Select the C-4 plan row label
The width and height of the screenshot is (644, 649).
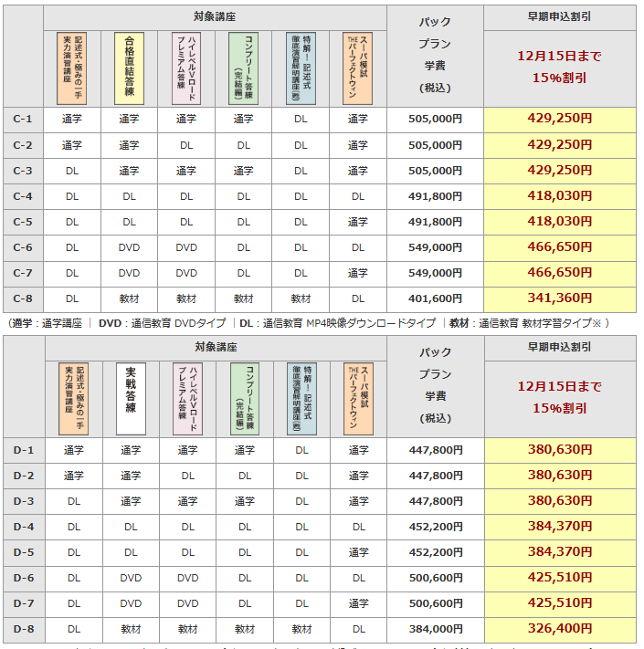[x=23, y=196]
